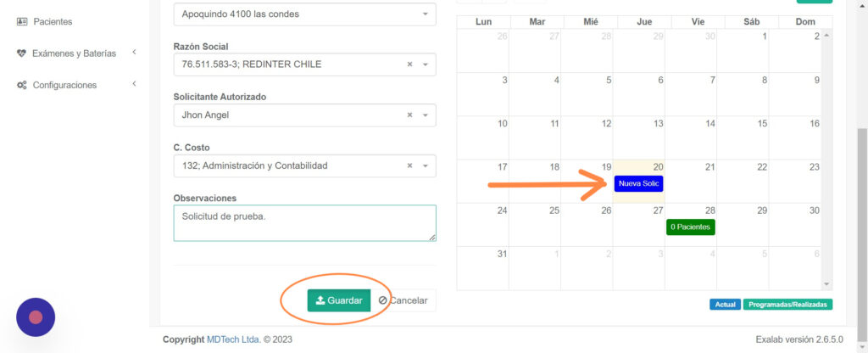Open the Pacientes sidebar item
The width and height of the screenshot is (868, 353).
pyautogui.click(x=44, y=21)
